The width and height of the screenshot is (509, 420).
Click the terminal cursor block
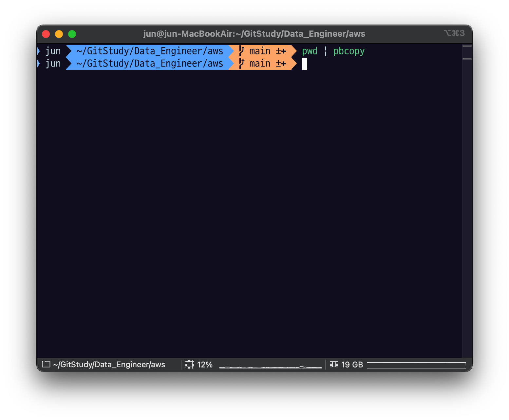305,64
